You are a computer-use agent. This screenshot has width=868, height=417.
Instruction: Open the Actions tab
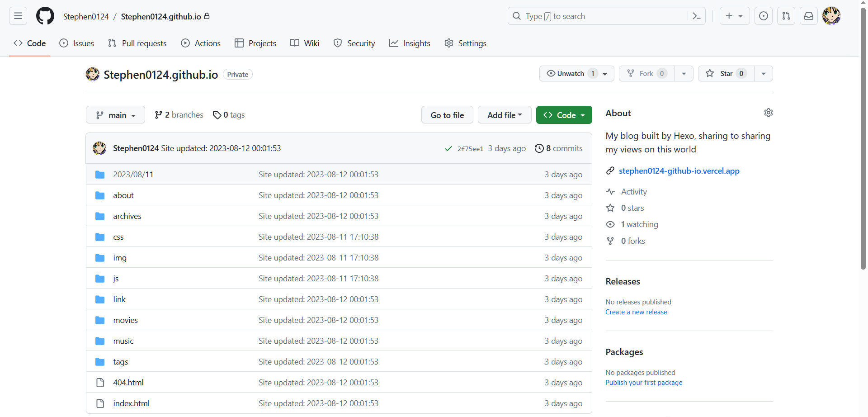[201, 43]
